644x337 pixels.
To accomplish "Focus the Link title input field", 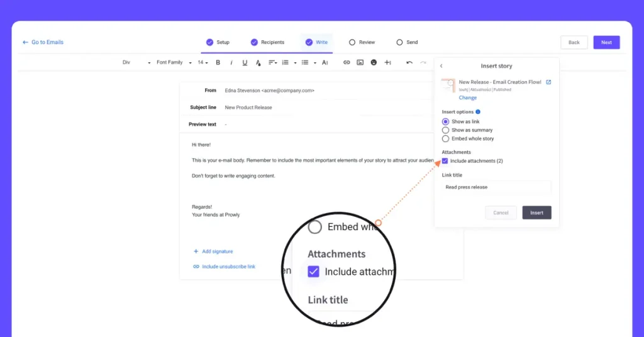I will (496, 187).
